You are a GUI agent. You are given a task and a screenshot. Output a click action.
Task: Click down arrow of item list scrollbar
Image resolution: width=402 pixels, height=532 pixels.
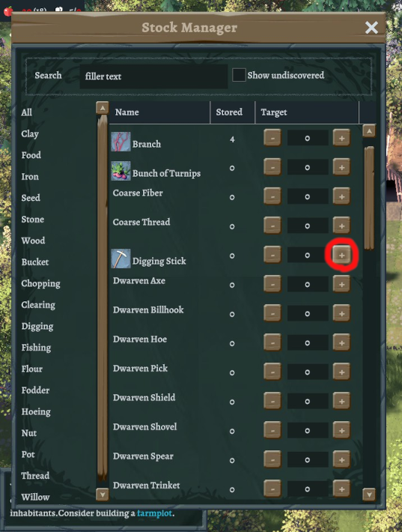click(369, 495)
